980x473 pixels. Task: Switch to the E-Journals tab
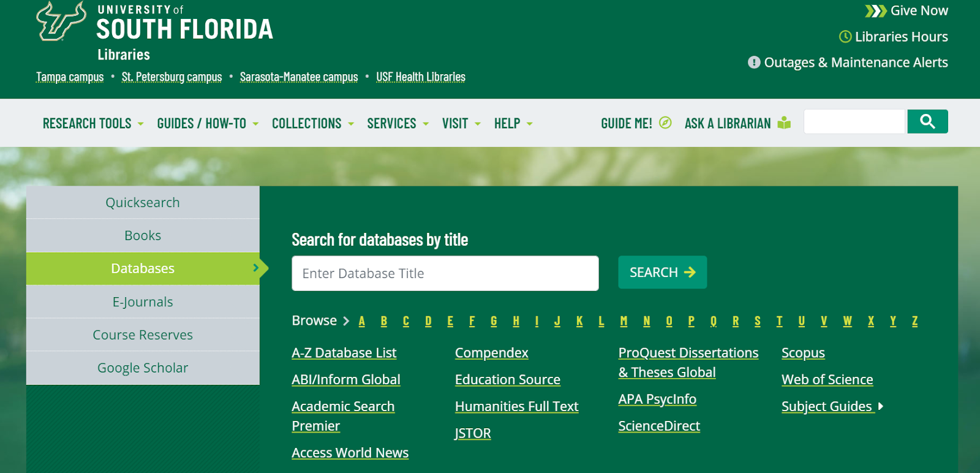tap(143, 301)
